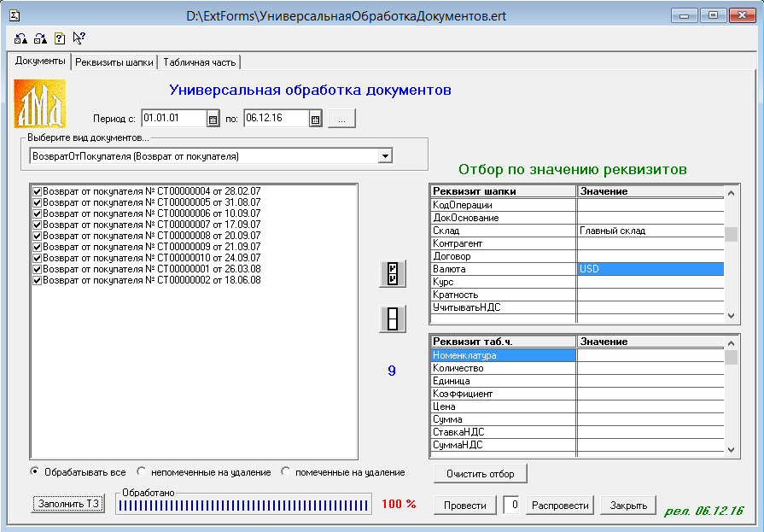The image size is (764, 532).
Task: Click scroll-down arrow of 'Реквизит таб.ч.' table
Action: pyautogui.click(x=731, y=449)
